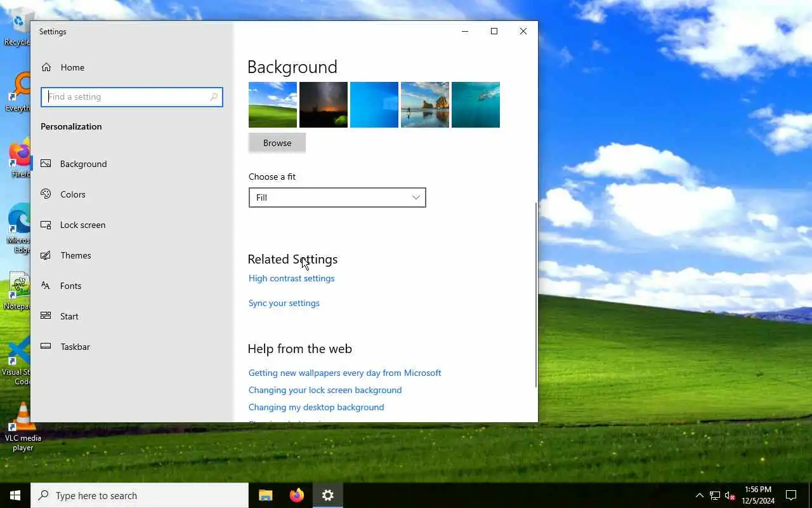Viewport: 812px width, 508px height.
Task: Select the Colors palette icon
Action: (x=46, y=194)
